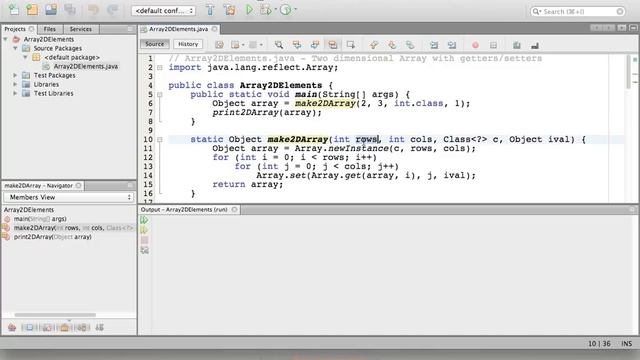Toggle Bookmark on current line
The image size is (640, 360).
tap(410, 45)
